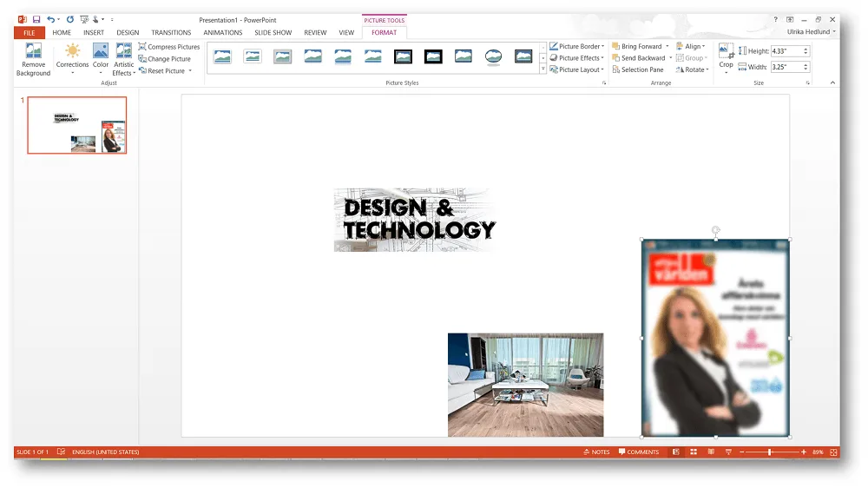Switch to the HOME tab

click(62, 33)
